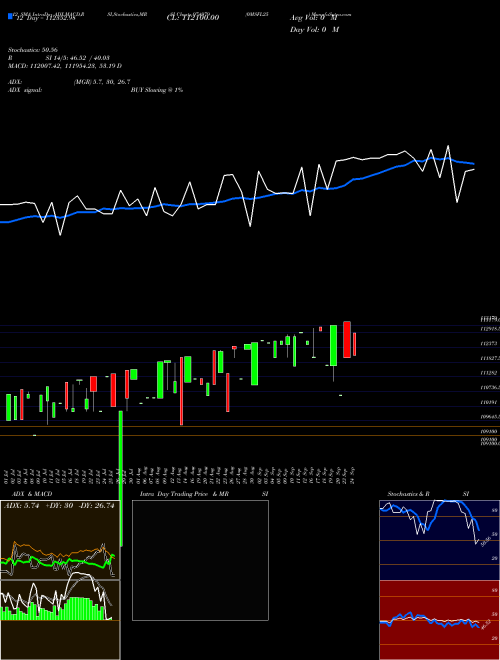The image size is (500, 660).
Task: Click the blue 12 Day SMA legend square
Action: pyautogui.click(x=10, y=17)
